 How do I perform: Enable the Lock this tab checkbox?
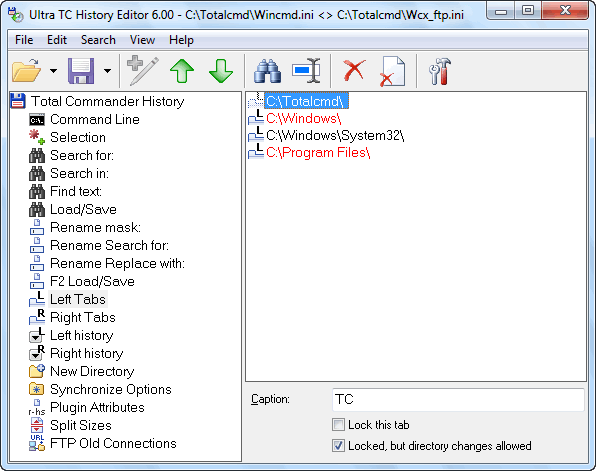pos(338,425)
